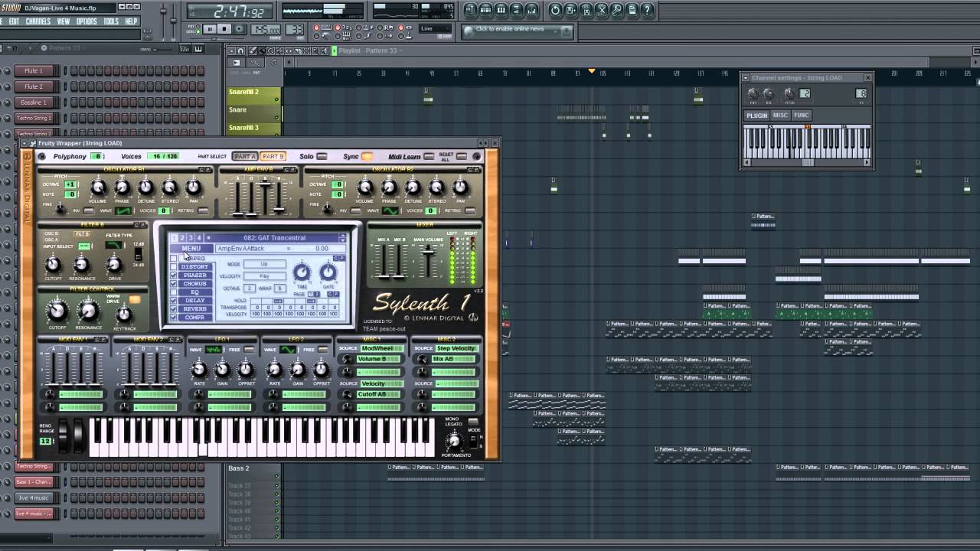This screenshot has height=551, width=980.
Task: Select the Flute 1 channel button
Action: [34, 70]
